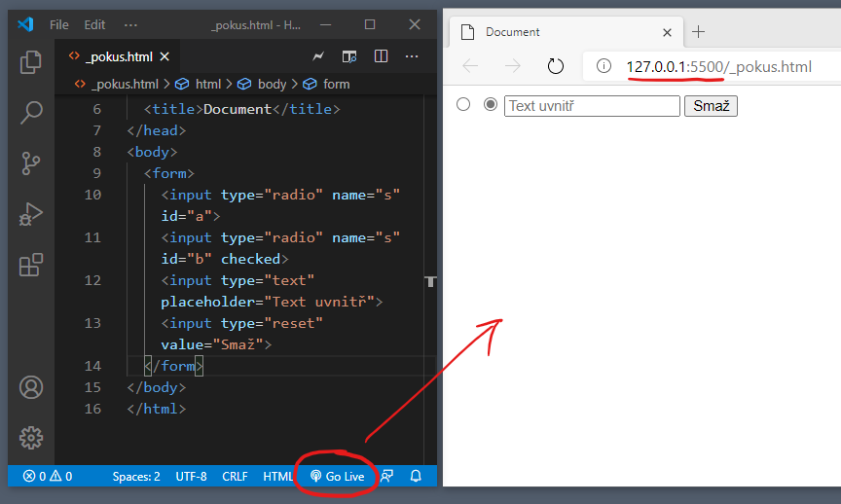Click the browser address bar URL
This screenshot has height=504, width=841.
tap(718, 66)
